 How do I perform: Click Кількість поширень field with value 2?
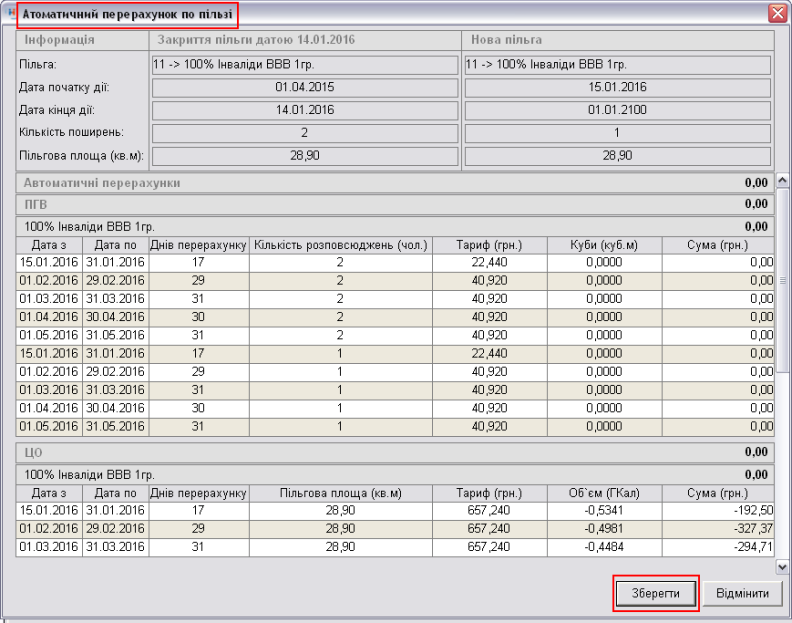(x=304, y=131)
